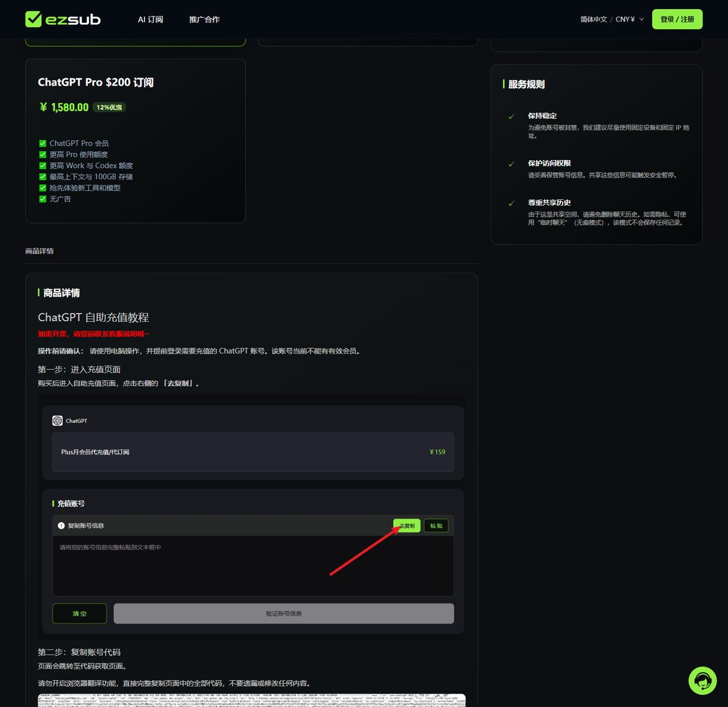
Task: Click the 12%优惠 discount badge
Action: (x=109, y=107)
